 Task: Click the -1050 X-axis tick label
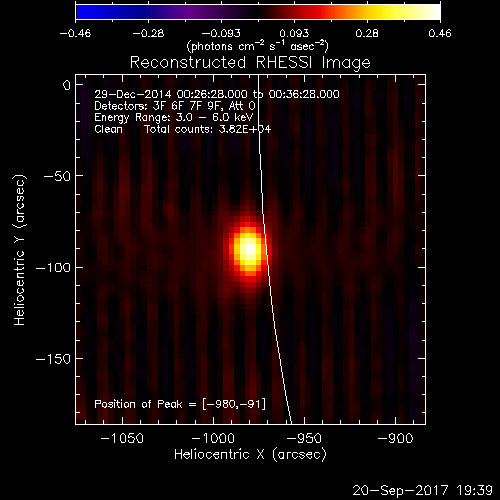tap(122, 438)
